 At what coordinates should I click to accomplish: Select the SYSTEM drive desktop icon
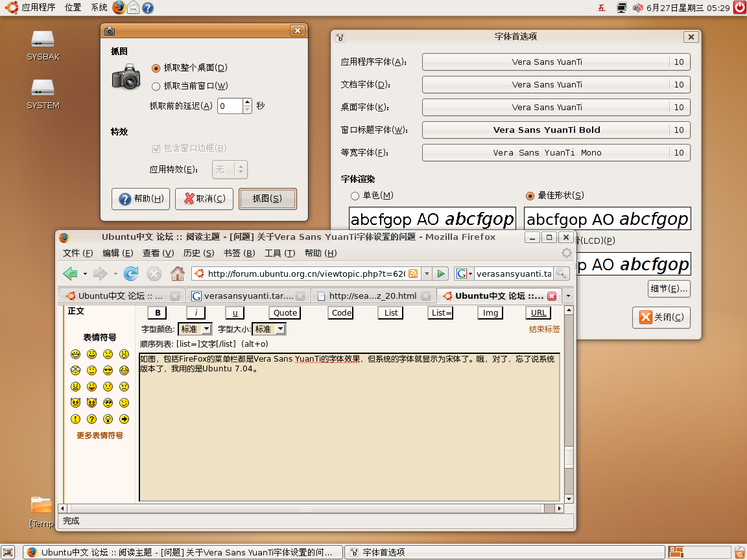point(43,94)
